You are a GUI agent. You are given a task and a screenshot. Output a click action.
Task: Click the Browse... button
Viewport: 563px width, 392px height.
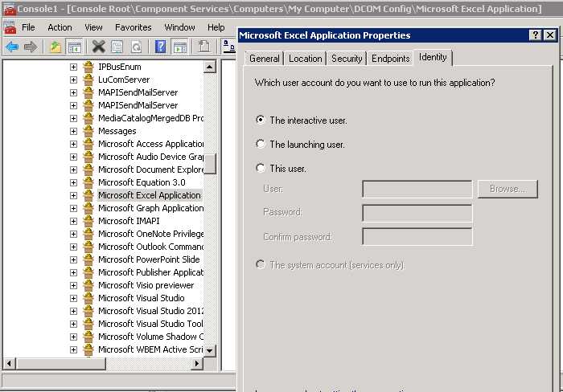[508, 189]
